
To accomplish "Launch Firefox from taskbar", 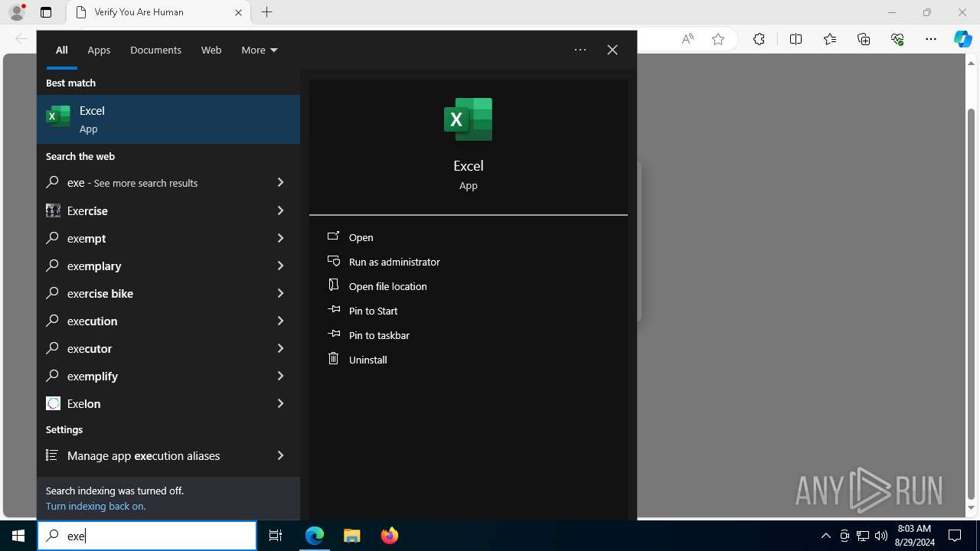I will [390, 536].
